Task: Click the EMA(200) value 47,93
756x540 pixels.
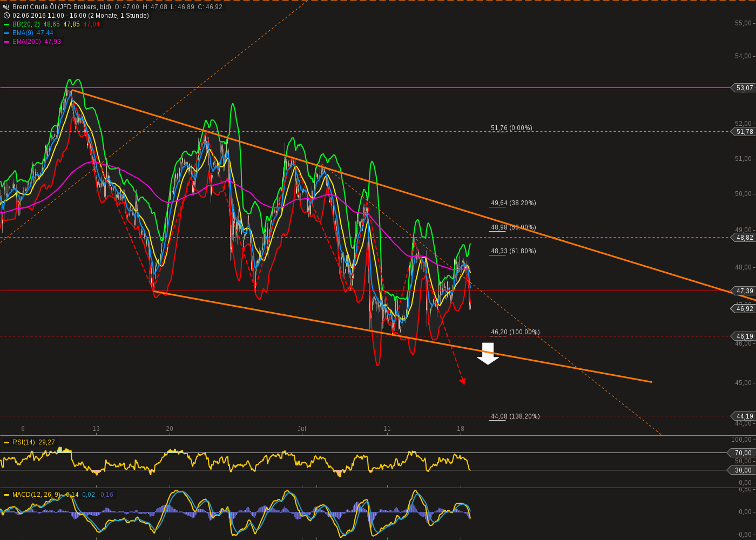Action: coord(53,42)
